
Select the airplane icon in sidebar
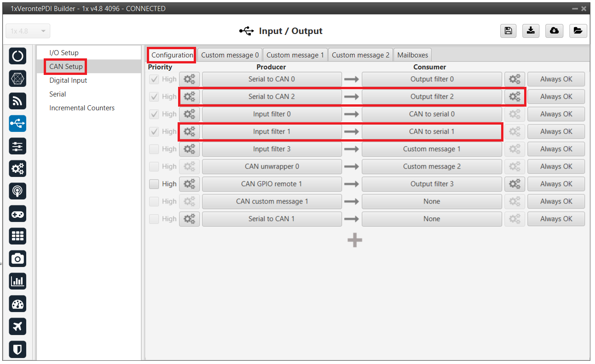(x=17, y=326)
